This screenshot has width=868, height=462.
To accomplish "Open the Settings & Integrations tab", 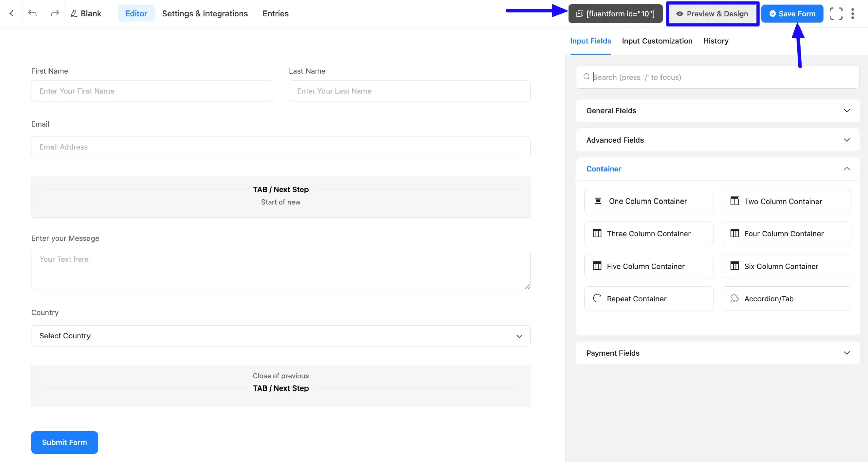I will pyautogui.click(x=205, y=14).
